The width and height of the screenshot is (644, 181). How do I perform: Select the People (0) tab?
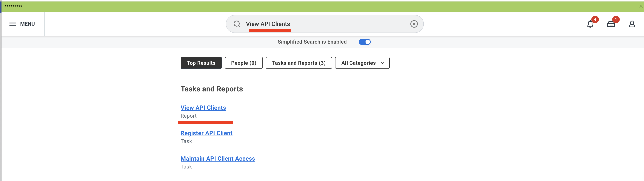244,63
